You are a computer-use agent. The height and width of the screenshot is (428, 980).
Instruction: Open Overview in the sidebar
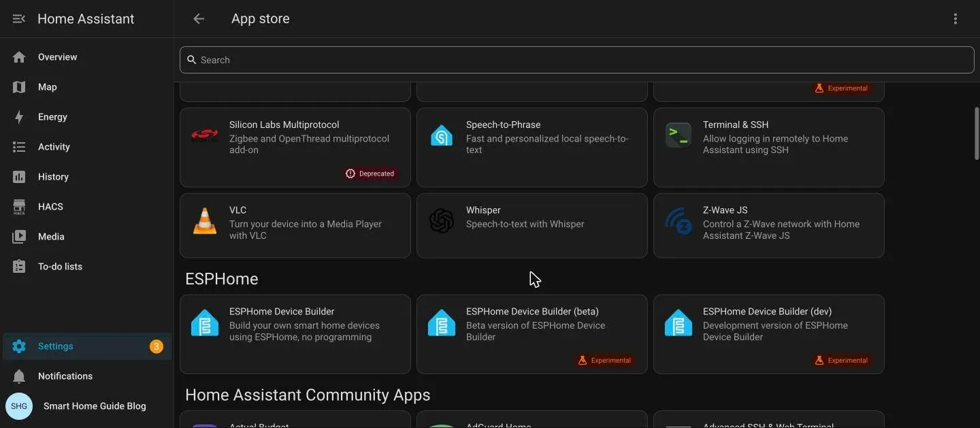pyautogui.click(x=87, y=57)
